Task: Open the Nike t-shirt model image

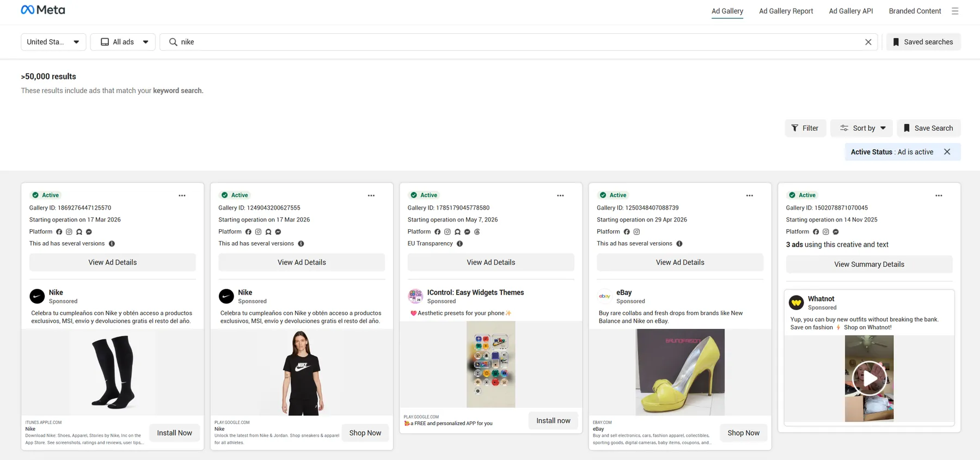Action: [x=302, y=372]
